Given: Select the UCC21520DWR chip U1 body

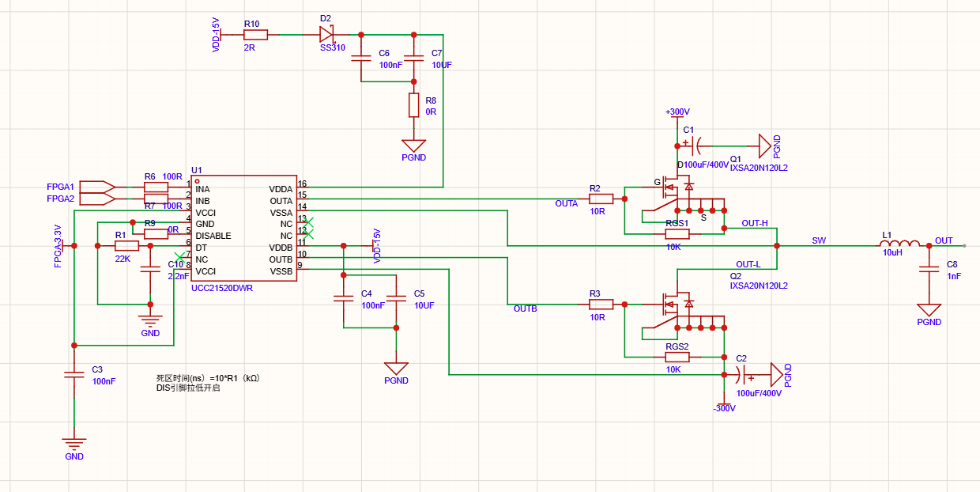Looking at the screenshot, I should point(243,228).
